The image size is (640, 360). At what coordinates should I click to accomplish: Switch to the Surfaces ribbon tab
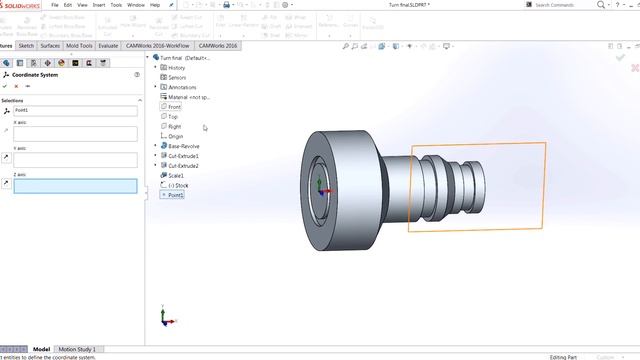(50, 46)
